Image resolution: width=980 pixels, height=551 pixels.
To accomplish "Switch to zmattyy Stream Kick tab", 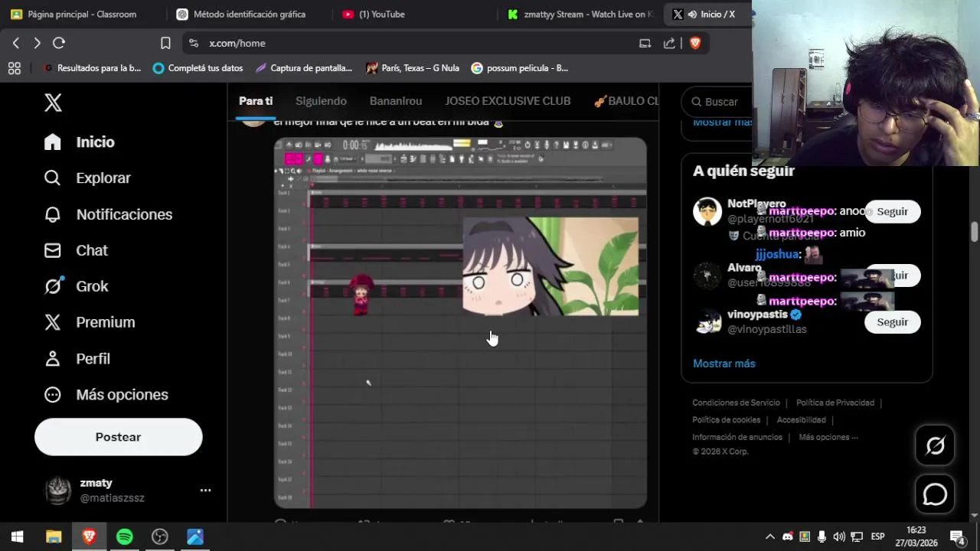I will [x=580, y=14].
